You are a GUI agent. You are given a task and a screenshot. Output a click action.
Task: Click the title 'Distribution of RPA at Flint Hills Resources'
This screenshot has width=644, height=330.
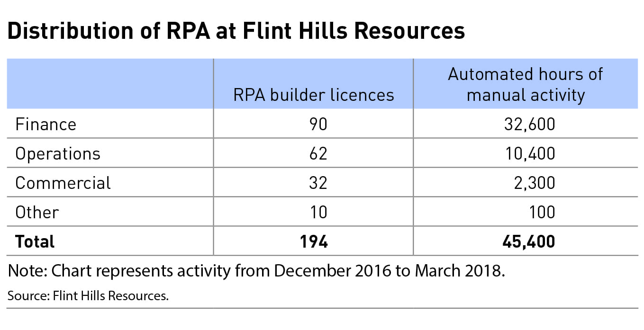pos(236,31)
